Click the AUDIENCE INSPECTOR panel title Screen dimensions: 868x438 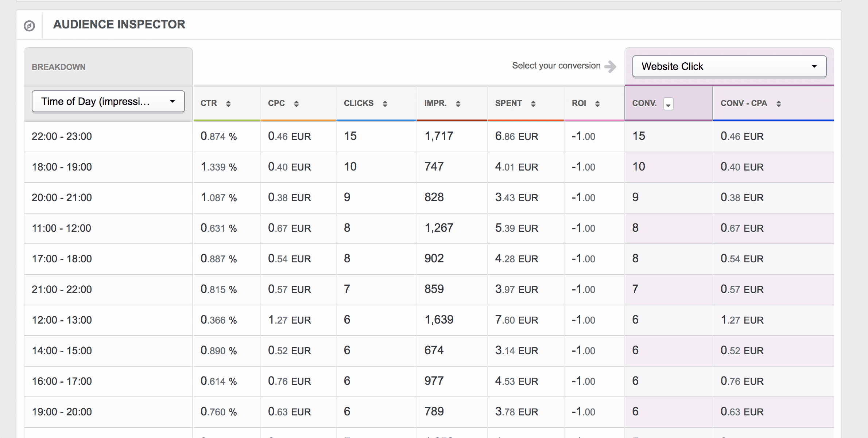(x=119, y=24)
